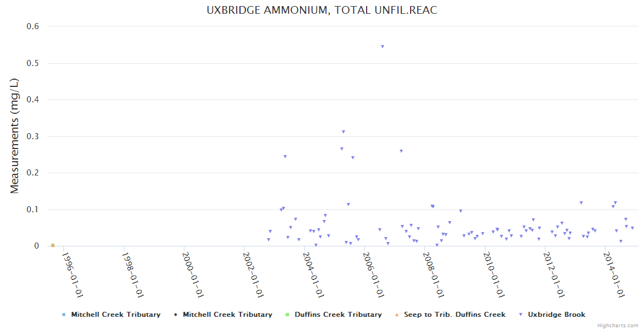Select the 2003 point near 0.25 mg/L
This screenshot has width=644, height=330.
(285, 157)
